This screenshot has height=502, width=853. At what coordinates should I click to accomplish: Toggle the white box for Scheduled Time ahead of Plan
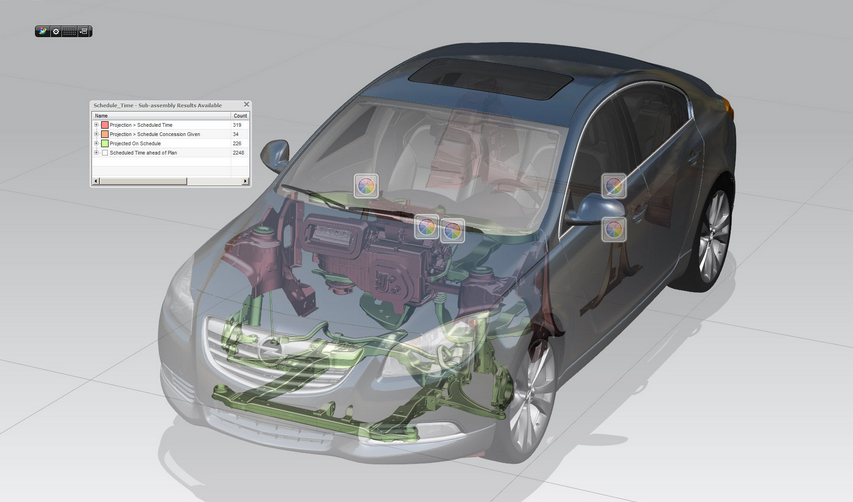(105, 153)
